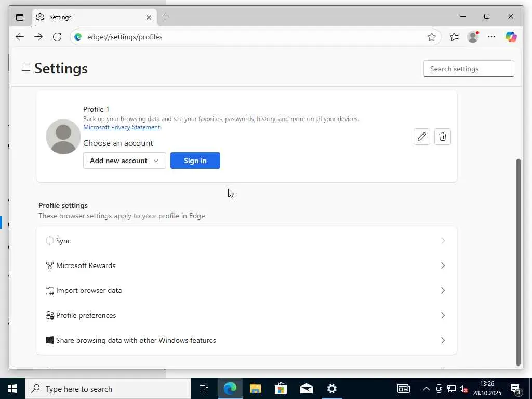Open Mail app from taskbar
This screenshot has height=399, width=532.
pos(307,389)
